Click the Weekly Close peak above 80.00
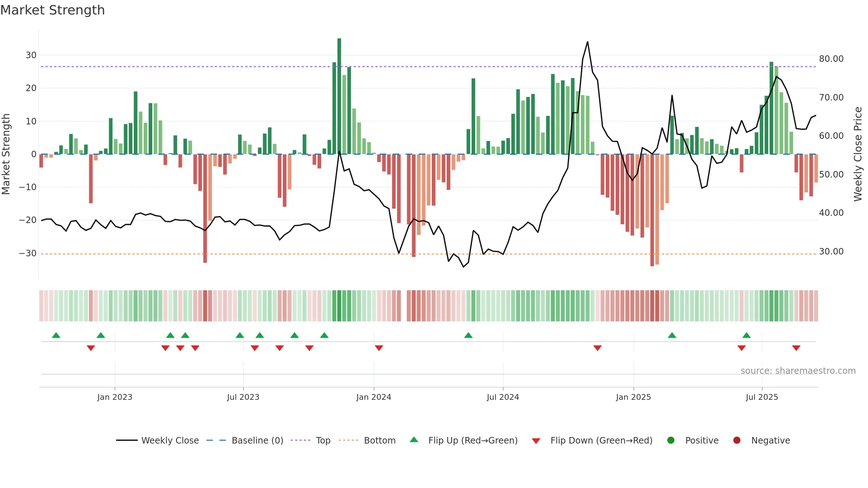Screen dimensions: 868x488 (x=587, y=42)
